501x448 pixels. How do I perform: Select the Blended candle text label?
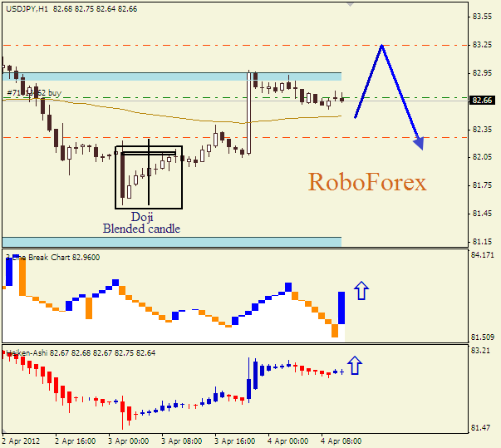point(141,229)
